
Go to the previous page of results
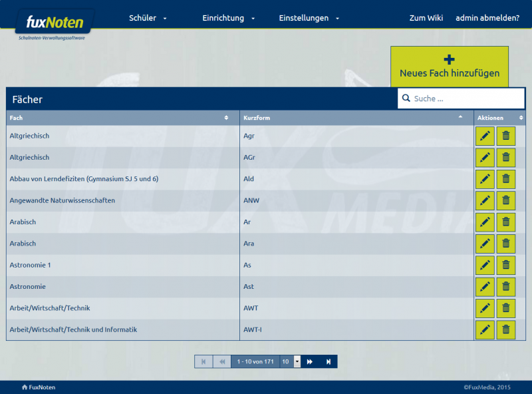(222, 362)
